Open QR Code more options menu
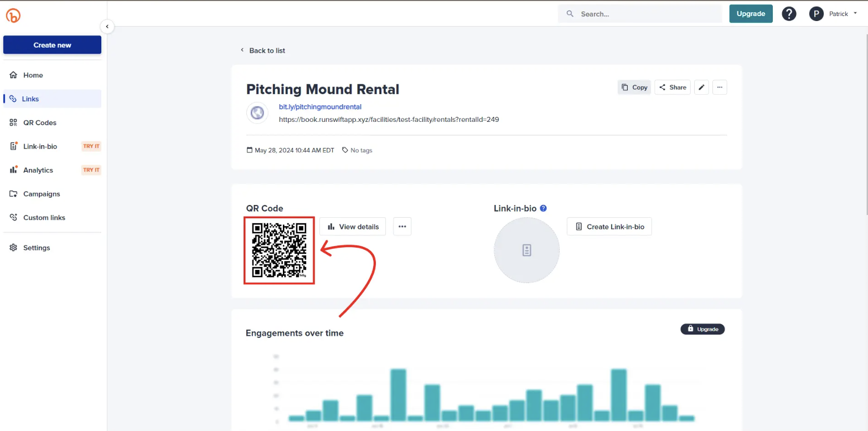The width and height of the screenshot is (868, 431). (x=402, y=227)
